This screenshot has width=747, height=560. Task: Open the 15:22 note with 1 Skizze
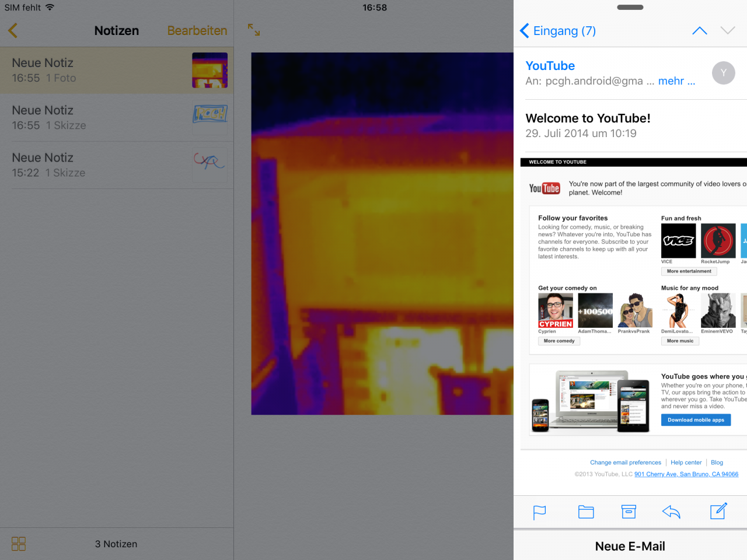tap(117, 165)
